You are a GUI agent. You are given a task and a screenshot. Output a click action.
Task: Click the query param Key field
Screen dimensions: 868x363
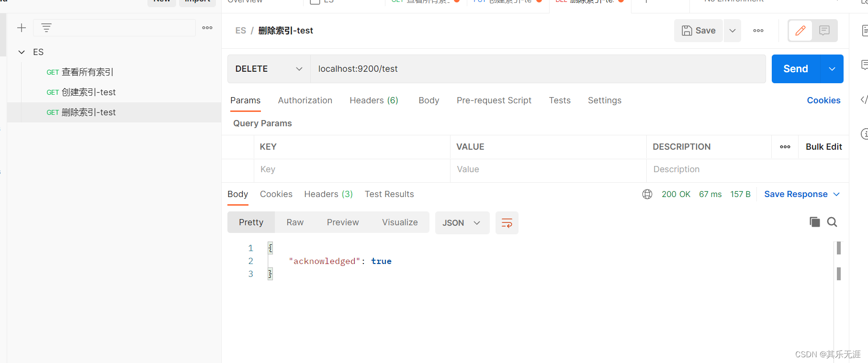(x=352, y=169)
